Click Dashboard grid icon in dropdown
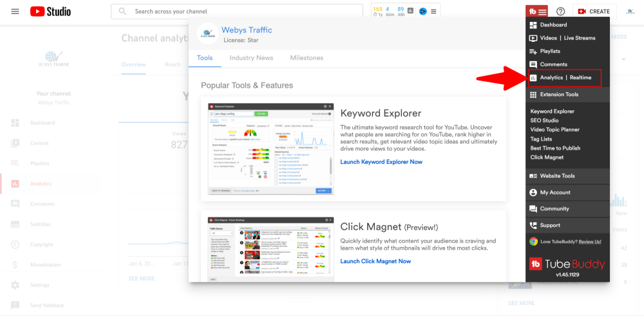644x316 pixels. click(x=533, y=25)
